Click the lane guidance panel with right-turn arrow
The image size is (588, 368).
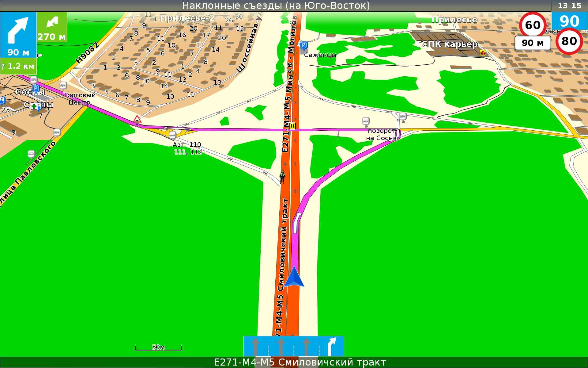point(293,346)
